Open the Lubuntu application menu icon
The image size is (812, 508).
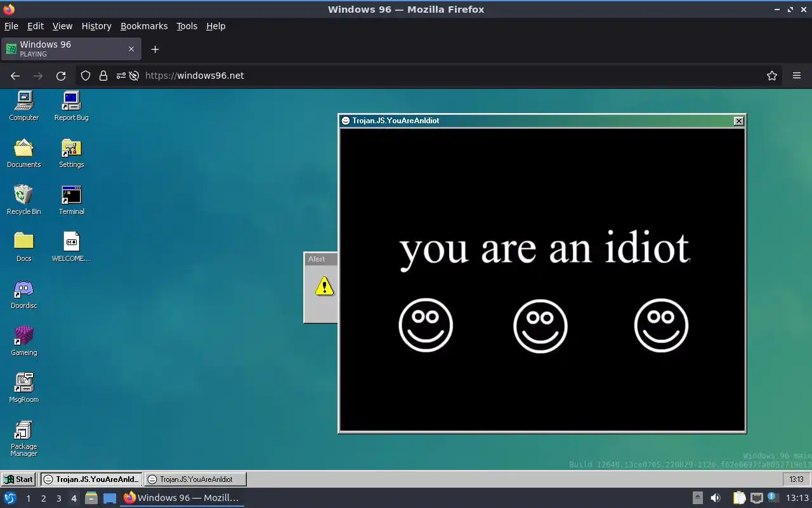click(10, 498)
